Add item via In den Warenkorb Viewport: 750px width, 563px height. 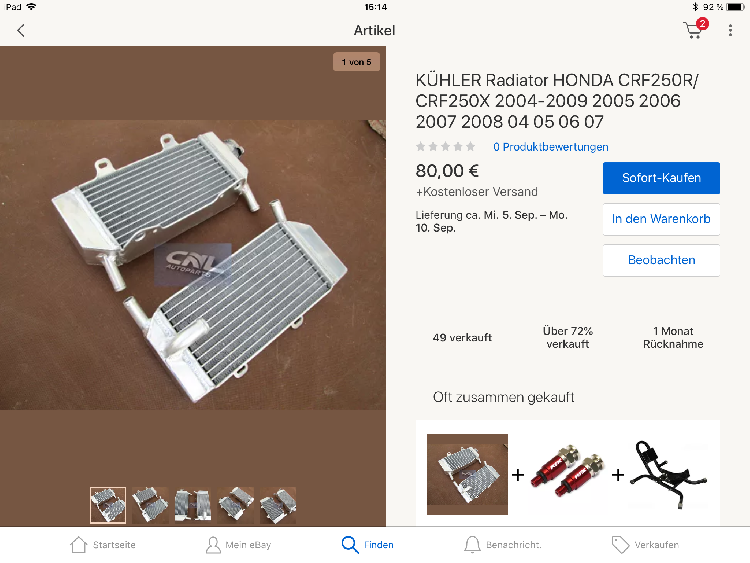[661, 219]
